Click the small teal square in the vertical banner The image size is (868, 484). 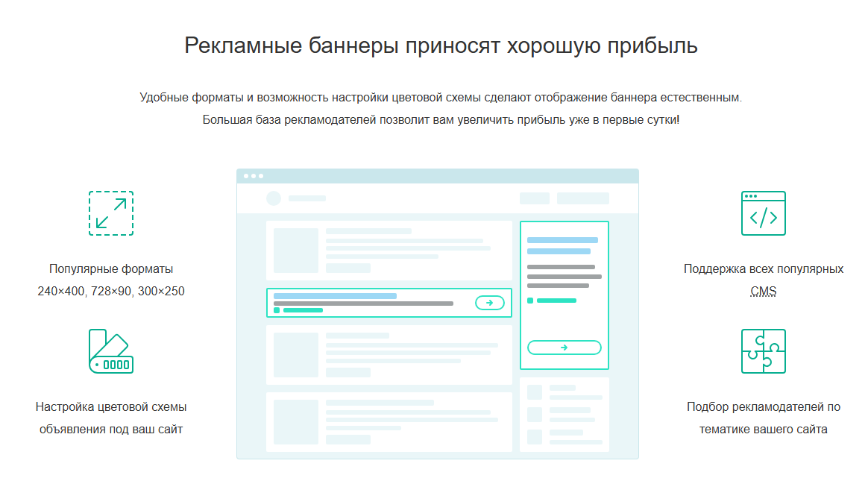click(530, 301)
